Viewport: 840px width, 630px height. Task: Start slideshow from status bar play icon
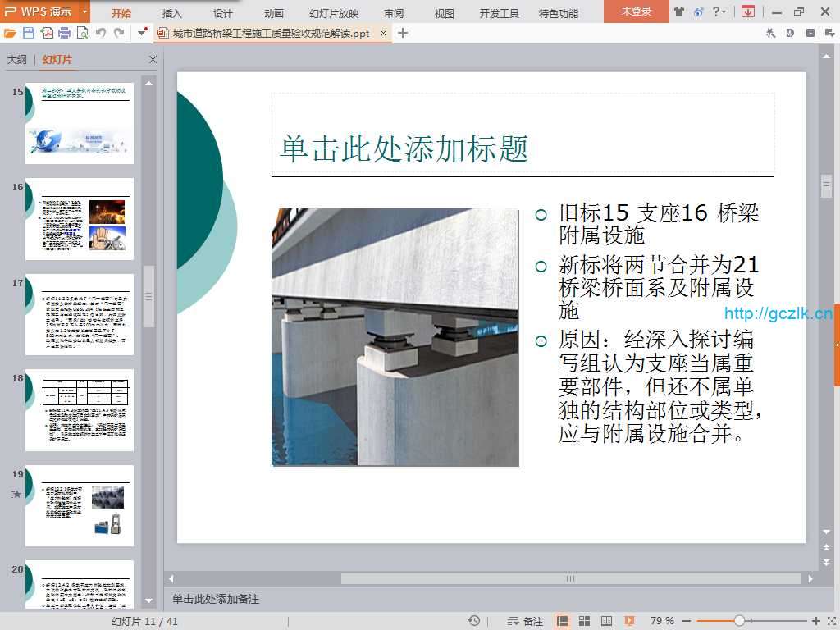coord(629,621)
